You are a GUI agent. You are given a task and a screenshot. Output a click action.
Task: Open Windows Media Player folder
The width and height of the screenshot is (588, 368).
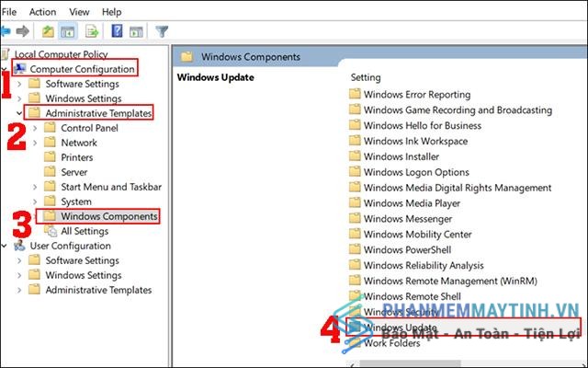click(x=412, y=203)
